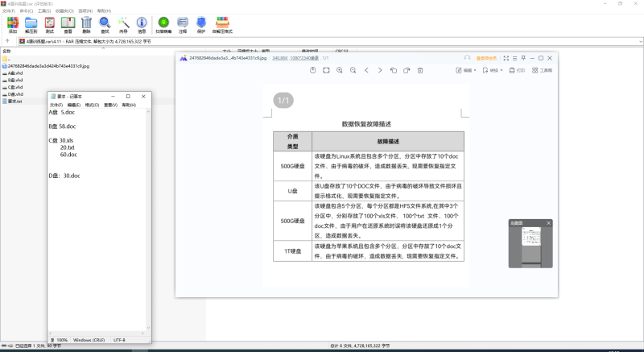
Task: Open the 转换 (Convert) dropdown in image viewer
Action: pyautogui.click(x=493, y=71)
